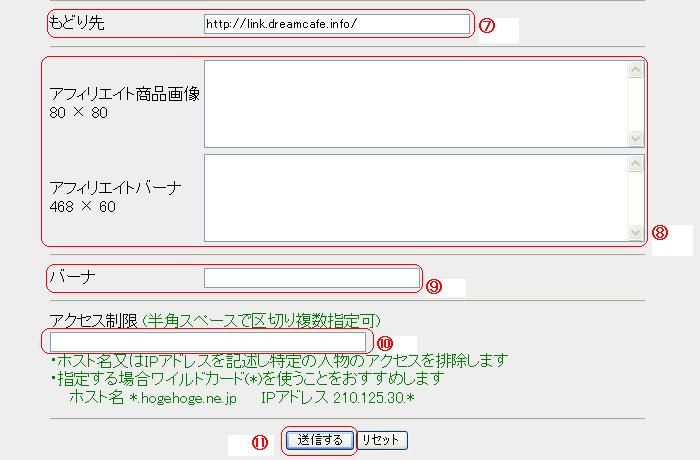
Task: Click the もどり先 URL input field
Action: click(x=337, y=24)
